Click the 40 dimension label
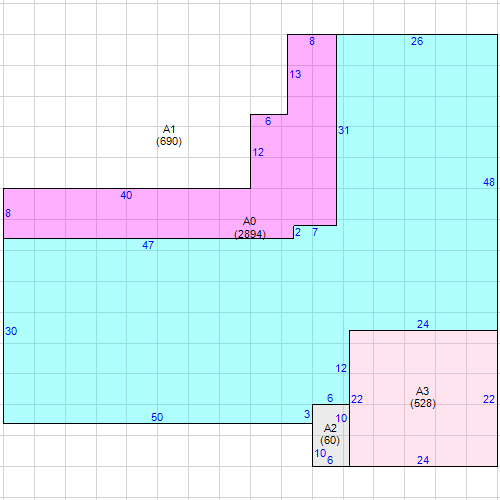500x500 pixels. pos(126,195)
